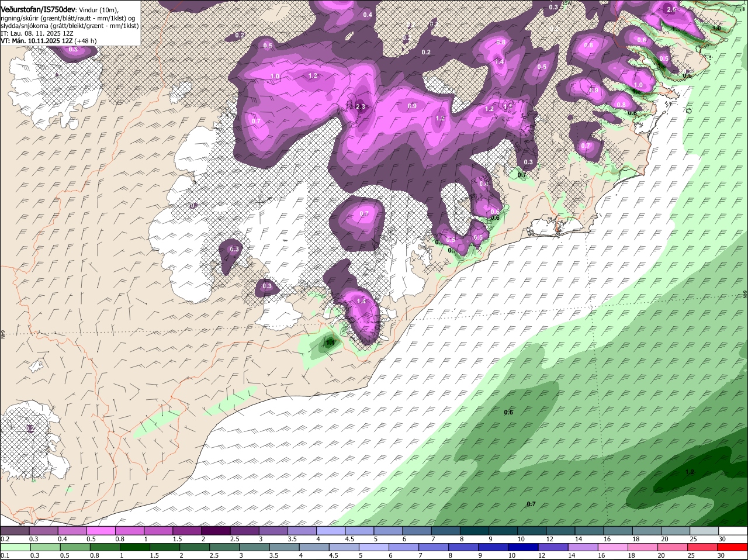Image resolution: width=748 pixels, height=560 pixels.
Task: Click the 0.4 snowfall value on the map
Action: (368, 15)
